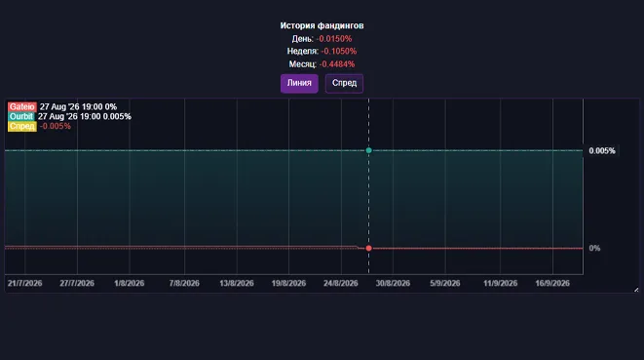
Task: Click the Gateio legend label
Action: click(22, 107)
